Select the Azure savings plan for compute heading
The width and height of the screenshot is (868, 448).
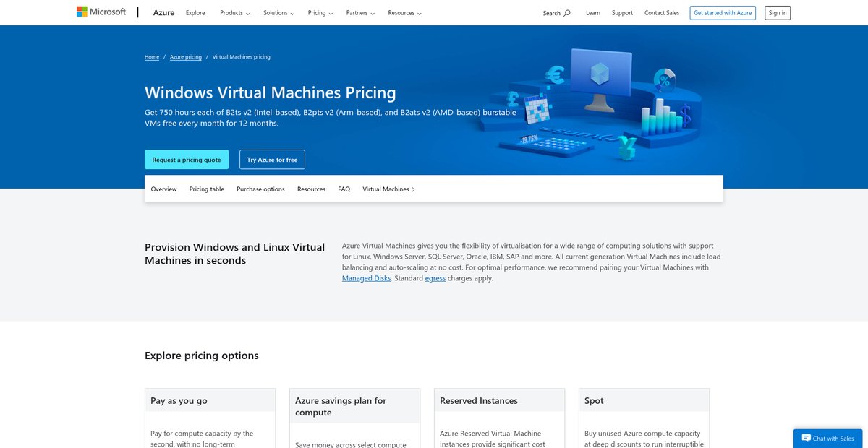pos(341,406)
